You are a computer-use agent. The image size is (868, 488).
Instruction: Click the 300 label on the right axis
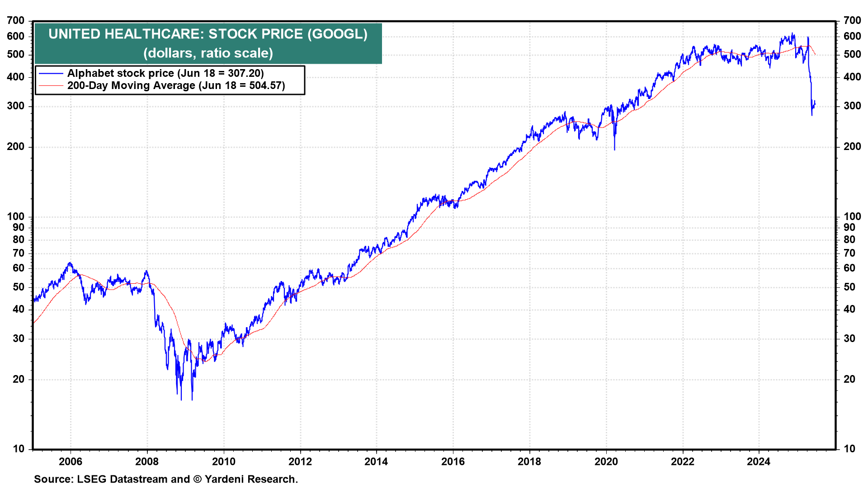click(x=852, y=106)
